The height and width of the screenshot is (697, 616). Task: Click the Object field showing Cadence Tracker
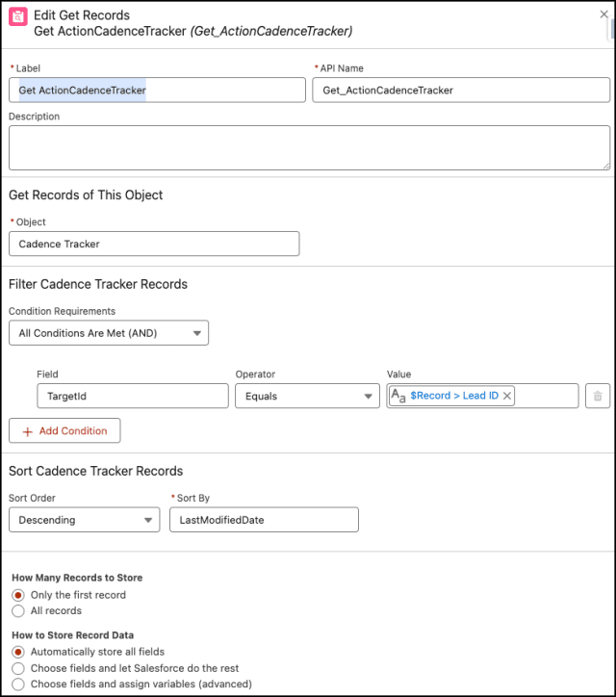(154, 244)
